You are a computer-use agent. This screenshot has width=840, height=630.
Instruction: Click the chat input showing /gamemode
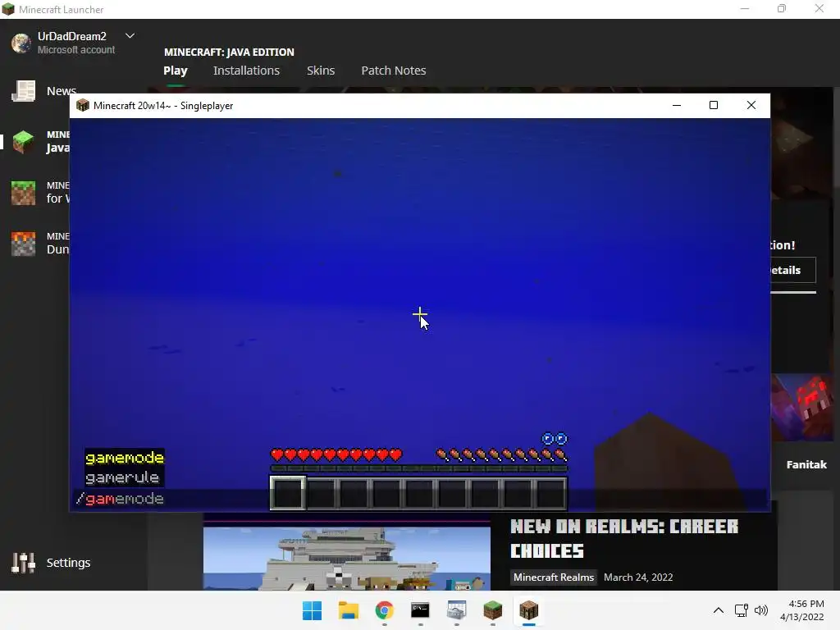coord(420,500)
